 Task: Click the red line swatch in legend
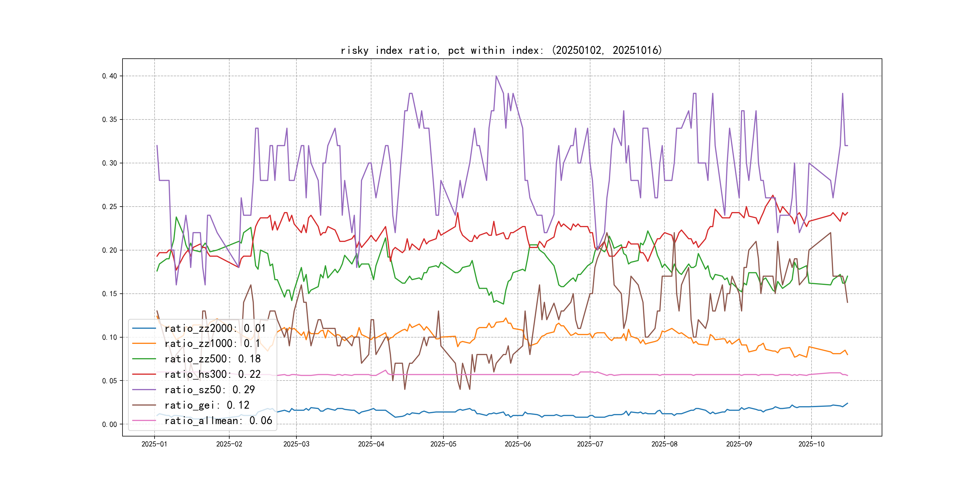click(144, 374)
